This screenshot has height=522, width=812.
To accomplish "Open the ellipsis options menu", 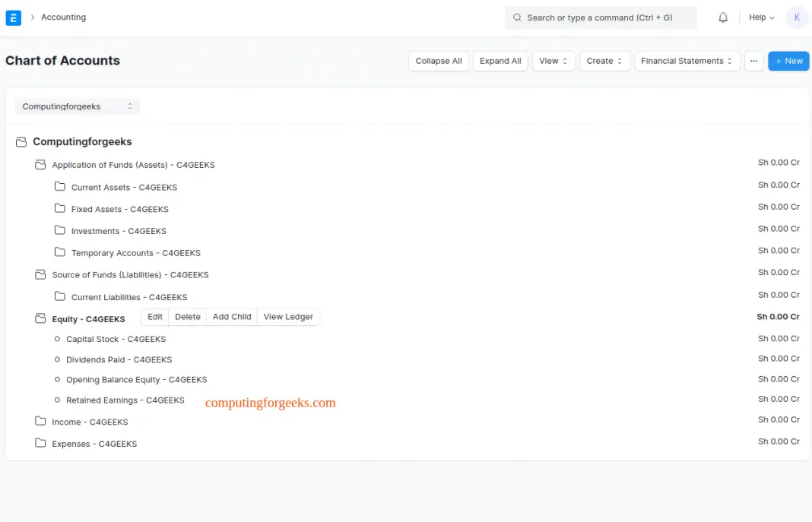I will 753,61.
